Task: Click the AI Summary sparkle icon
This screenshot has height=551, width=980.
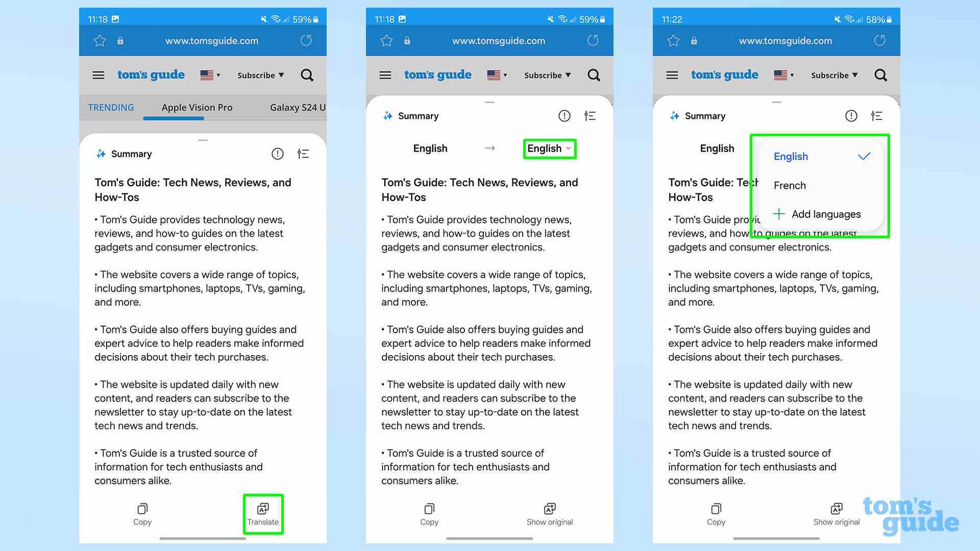Action: tap(100, 154)
